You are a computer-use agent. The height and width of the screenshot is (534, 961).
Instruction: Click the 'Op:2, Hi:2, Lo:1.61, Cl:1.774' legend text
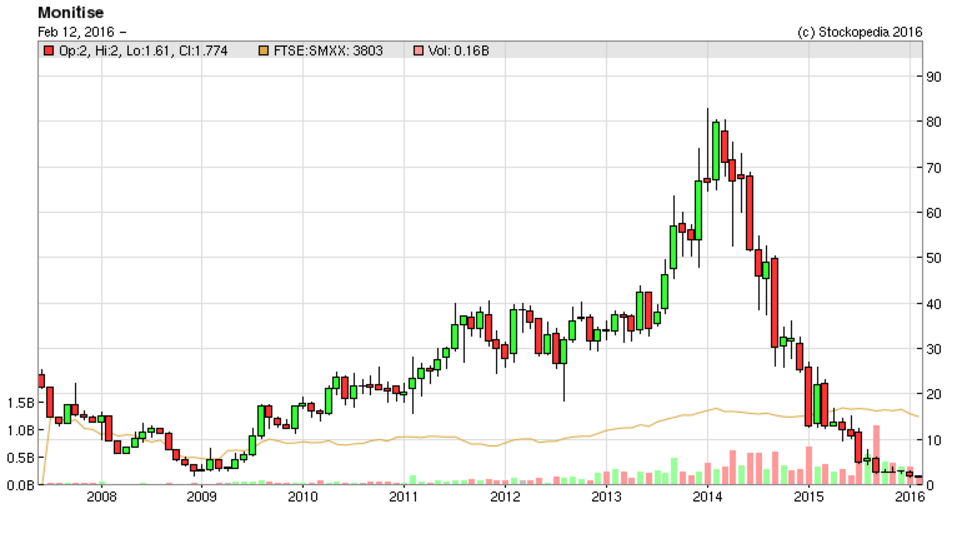pos(143,51)
